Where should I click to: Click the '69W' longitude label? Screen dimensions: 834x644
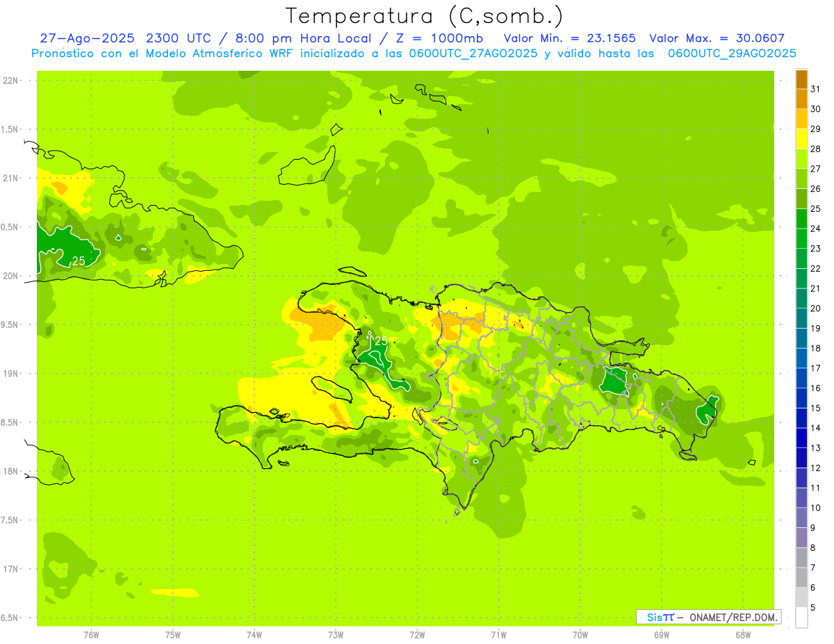pyautogui.click(x=661, y=634)
